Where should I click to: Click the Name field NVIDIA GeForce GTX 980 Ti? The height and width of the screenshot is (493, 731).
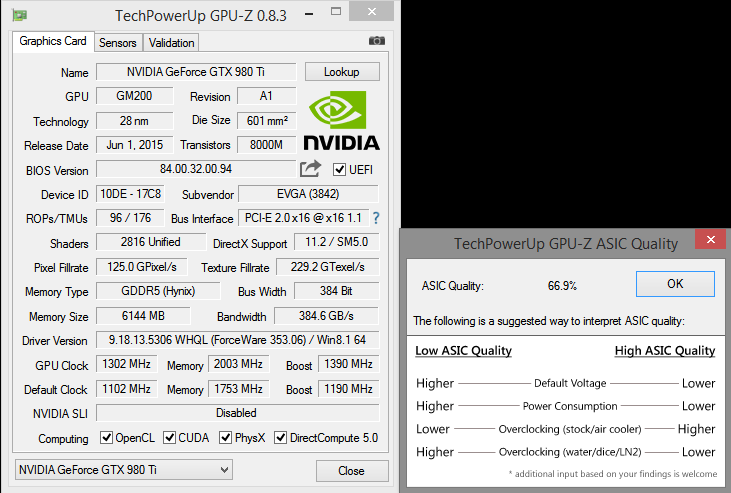196,72
